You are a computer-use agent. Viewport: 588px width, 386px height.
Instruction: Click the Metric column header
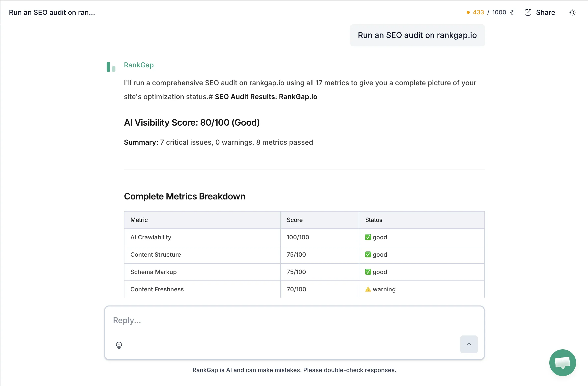[x=139, y=220]
